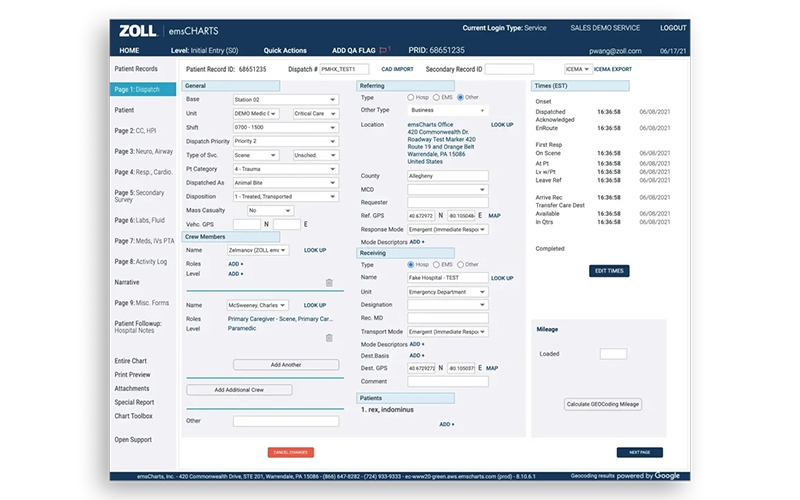Click the Loaded mileage input field
The image size is (800, 500).
(613, 354)
